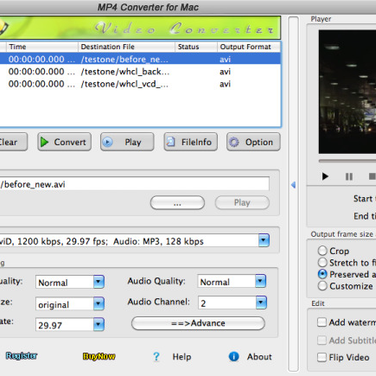Image resolution: width=376 pixels, height=376 pixels.
Task: Click the vertical divider scrollbar beside file list
Action: 293,194
